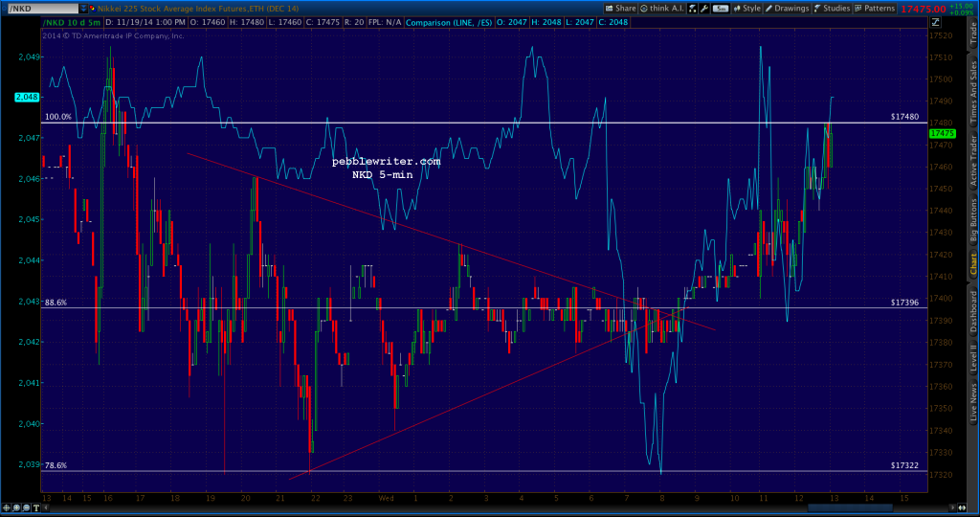
Task: Click the 78.6% Fibonacci level label
Action: point(56,465)
